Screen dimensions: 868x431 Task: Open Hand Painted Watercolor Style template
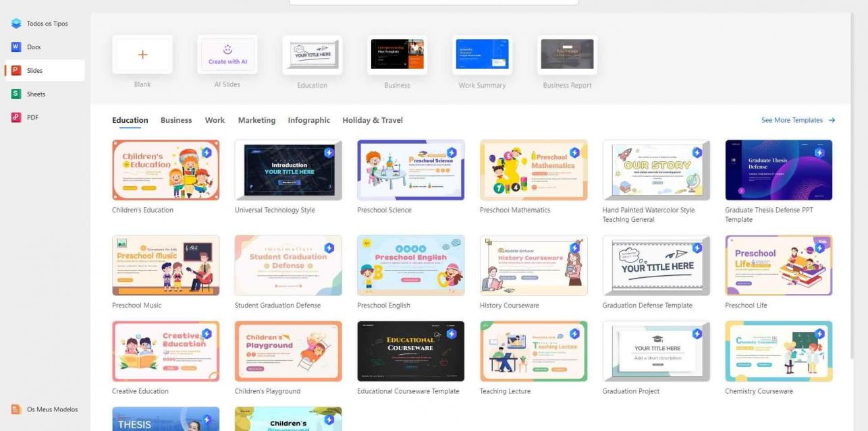(656, 170)
